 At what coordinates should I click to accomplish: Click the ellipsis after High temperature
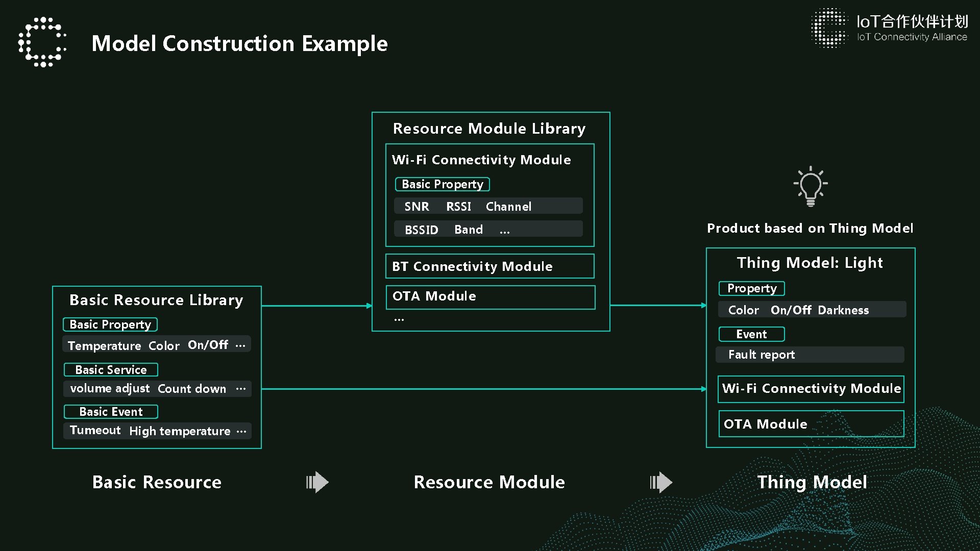(241, 431)
